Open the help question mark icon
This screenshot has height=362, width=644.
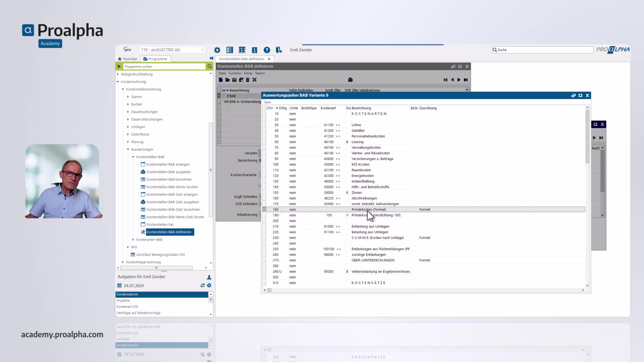(267, 50)
